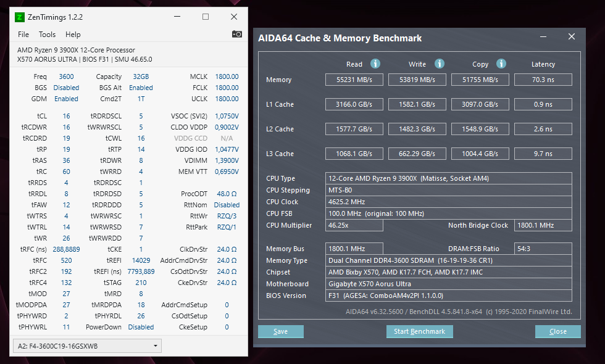Click L2 Cache Read value 1577.7 GB/s
605x364 pixels.
click(354, 129)
